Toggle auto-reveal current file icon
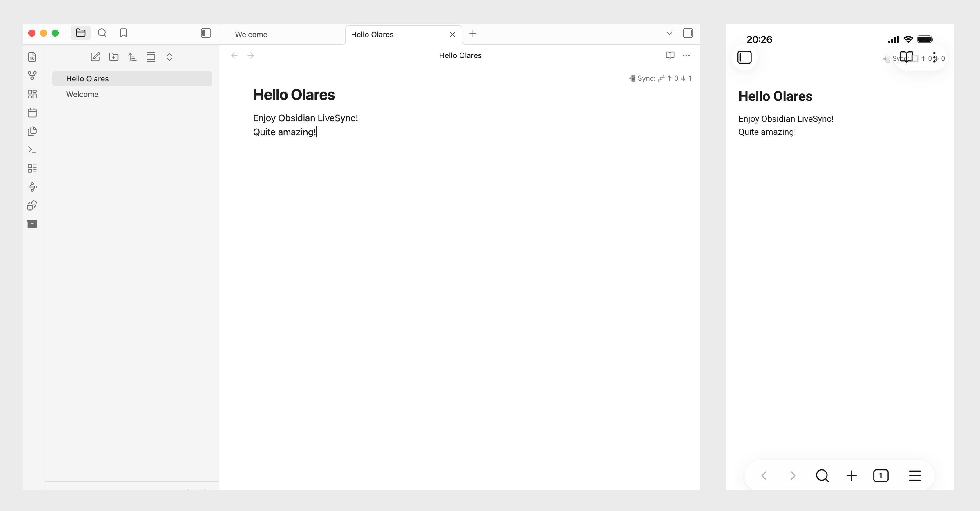The height and width of the screenshot is (511, 980). click(151, 57)
